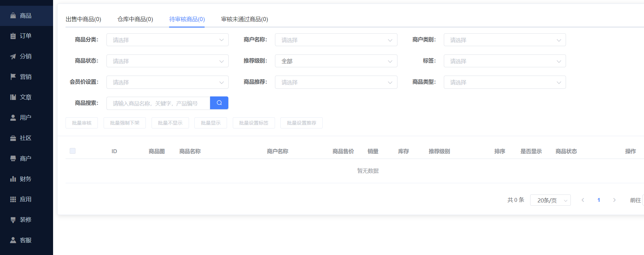The height and width of the screenshot is (255, 644).
Task: Open the 商户名称 dropdown
Action: [336, 40]
